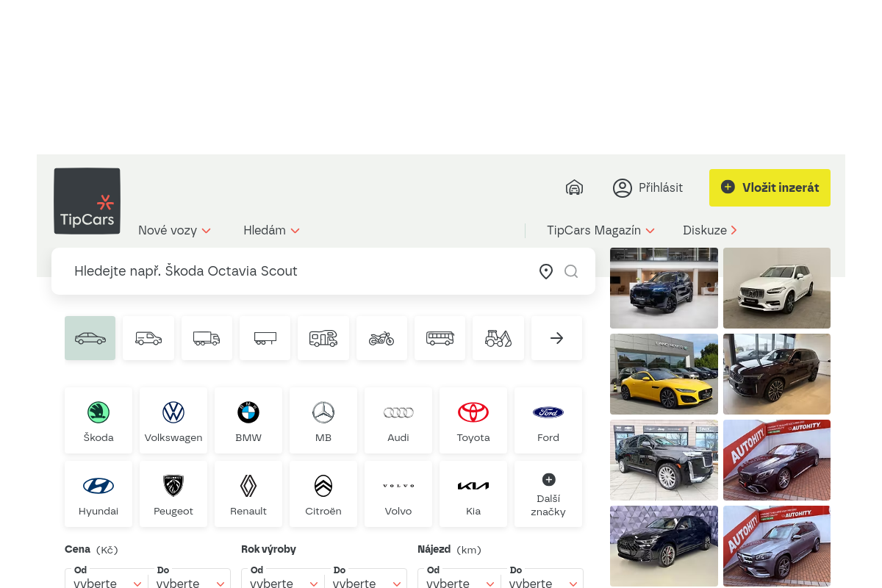Choose MB Mercedes brand
This screenshot has height=588, width=882.
click(x=323, y=420)
